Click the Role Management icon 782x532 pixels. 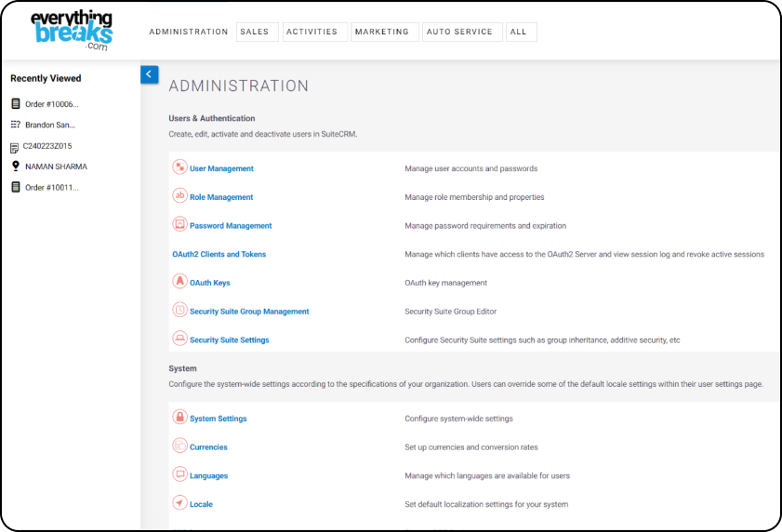(179, 195)
